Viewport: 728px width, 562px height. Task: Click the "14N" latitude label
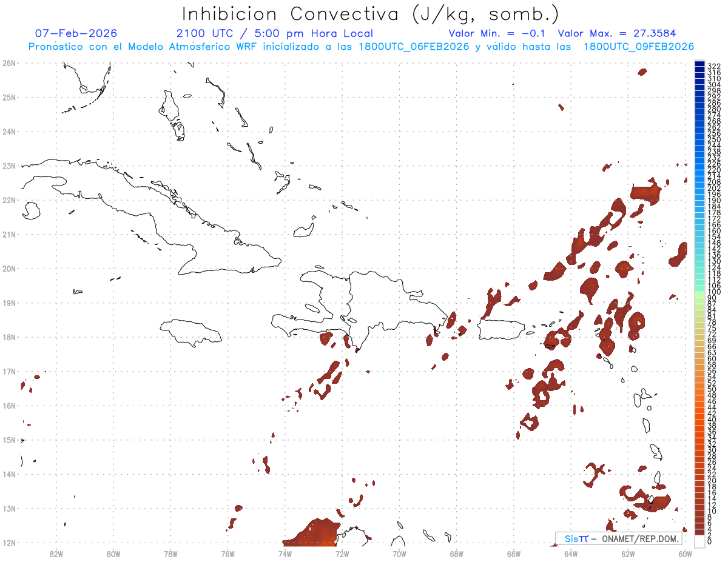click(9, 474)
